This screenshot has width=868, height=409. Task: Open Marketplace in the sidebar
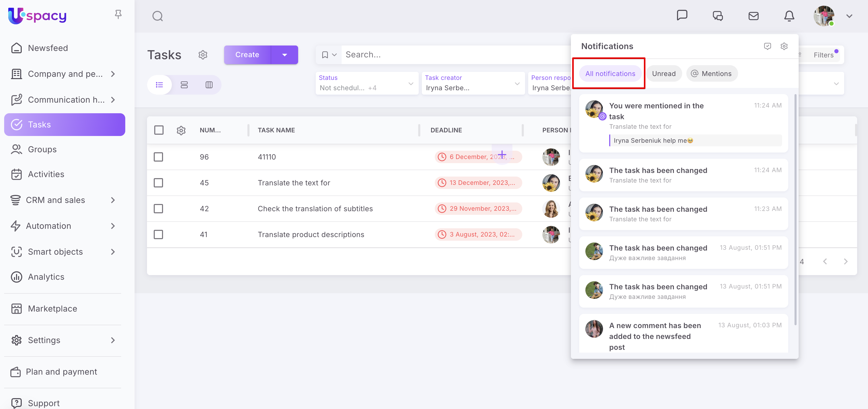[52, 308]
